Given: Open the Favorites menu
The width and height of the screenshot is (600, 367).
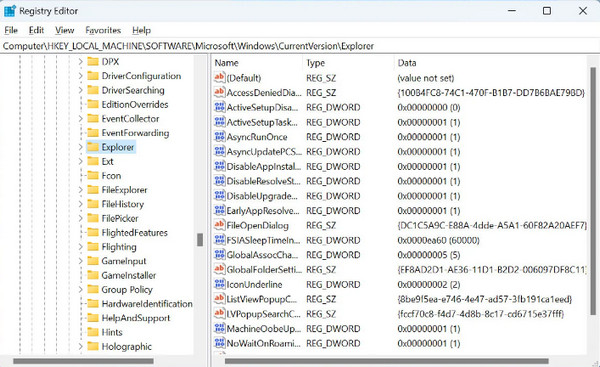Looking at the screenshot, I should pos(103,30).
